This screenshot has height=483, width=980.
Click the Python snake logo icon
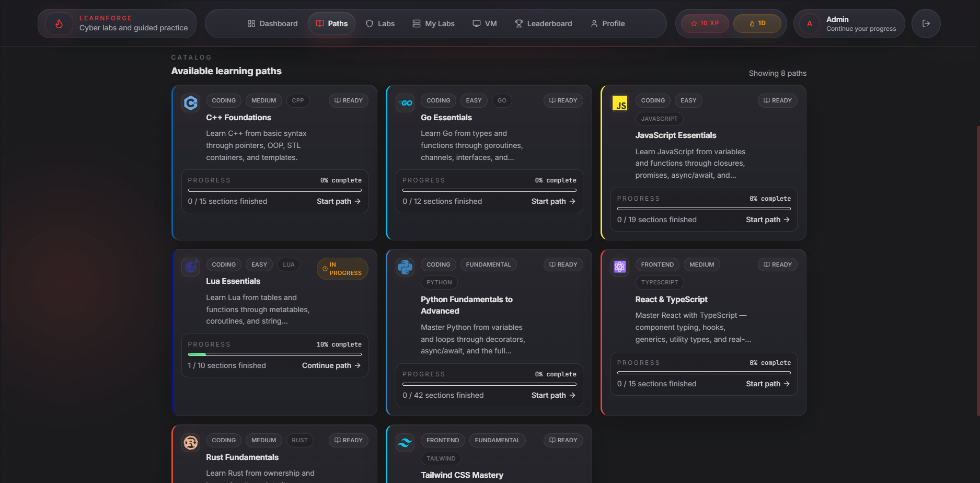pos(405,267)
